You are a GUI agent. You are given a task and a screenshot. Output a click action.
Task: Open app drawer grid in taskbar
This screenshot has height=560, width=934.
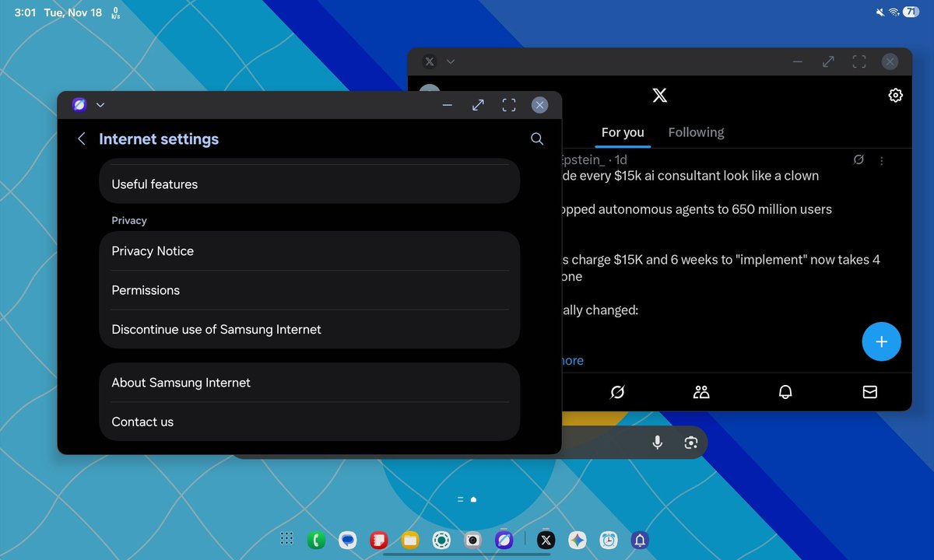click(x=286, y=539)
